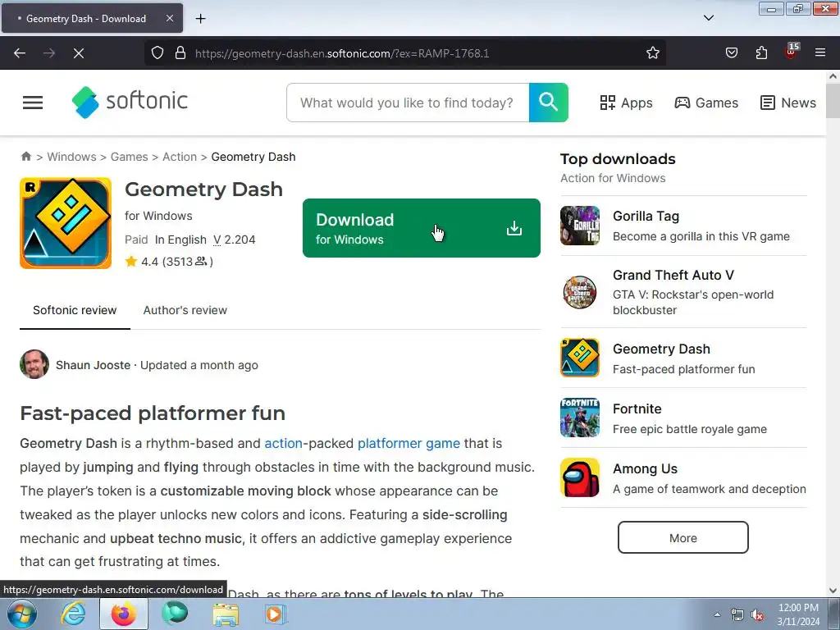Open the Fortnite listing
Viewport: 840px width, 630px height.
point(637,409)
